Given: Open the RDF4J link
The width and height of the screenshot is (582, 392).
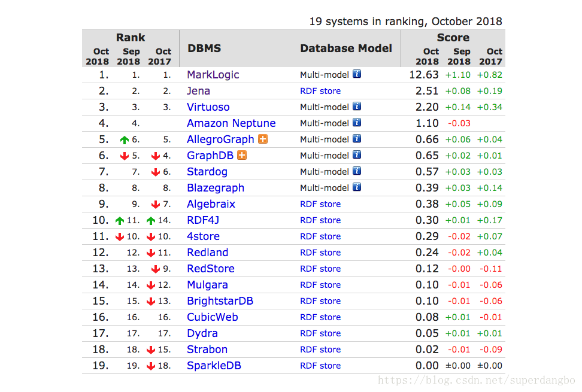Looking at the screenshot, I should point(203,220).
